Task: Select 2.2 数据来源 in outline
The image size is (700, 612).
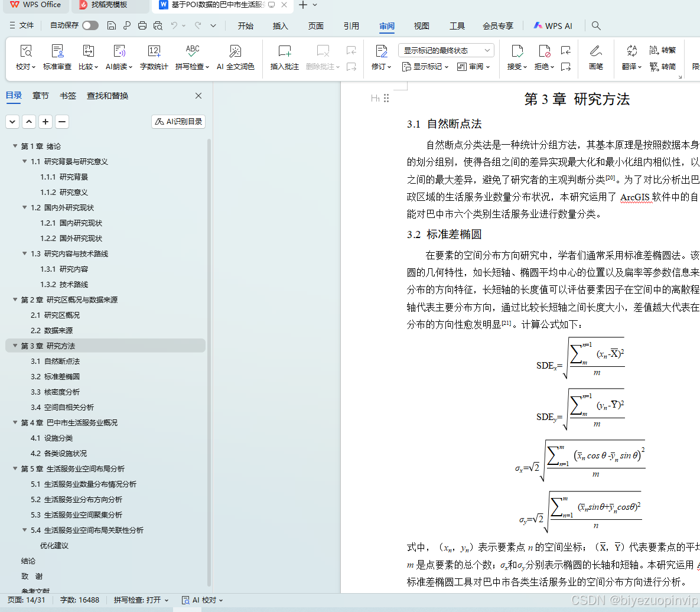Action: click(52, 330)
